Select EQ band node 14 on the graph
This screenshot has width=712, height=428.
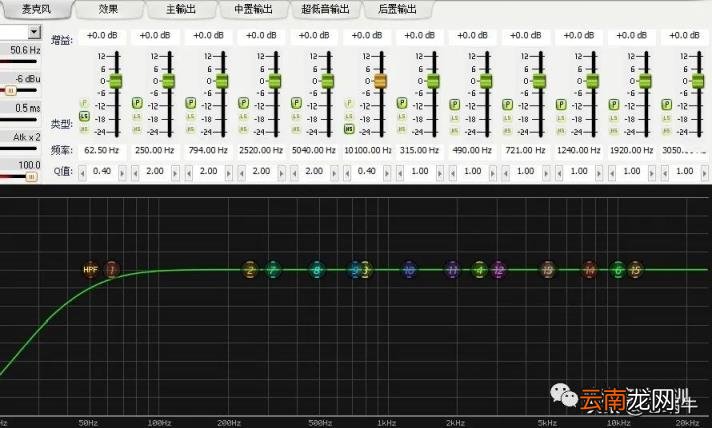[589, 270]
